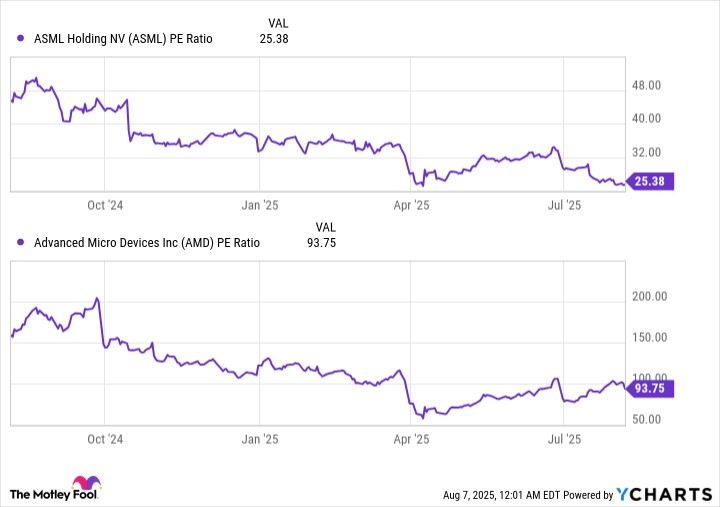This screenshot has width=720, height=507.
Task: Click the 93.75 value flag on AMD chart
Action: point(655,389)
